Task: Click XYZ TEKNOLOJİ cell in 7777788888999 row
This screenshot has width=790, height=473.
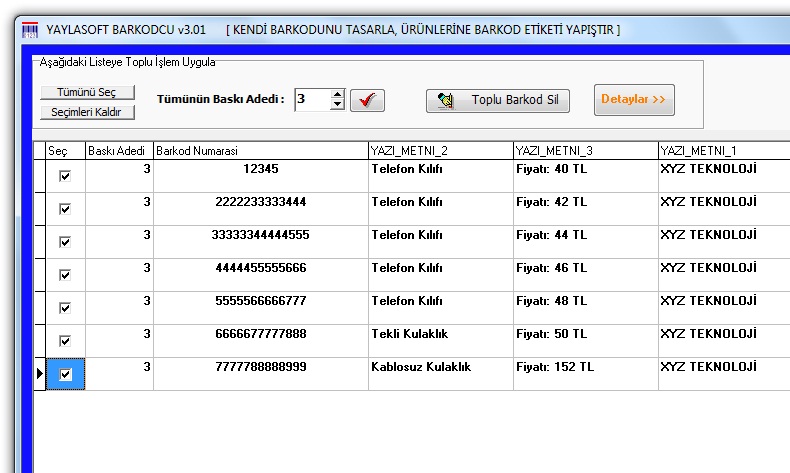Action: 724,374
